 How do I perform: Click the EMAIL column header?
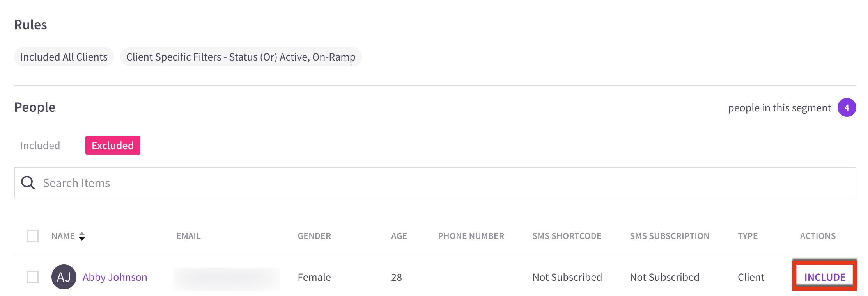click(188, 236)
